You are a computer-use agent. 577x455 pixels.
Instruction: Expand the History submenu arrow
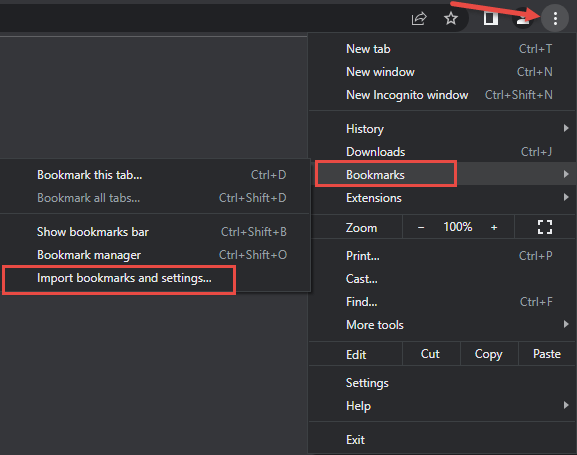coord(566,128)
